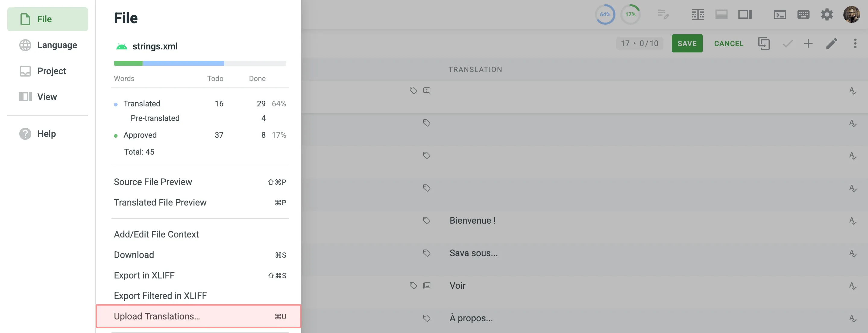Viewport: 868px width, 333px height.
Task: Open the console/terminal panel icon
Action: point(780,14)
